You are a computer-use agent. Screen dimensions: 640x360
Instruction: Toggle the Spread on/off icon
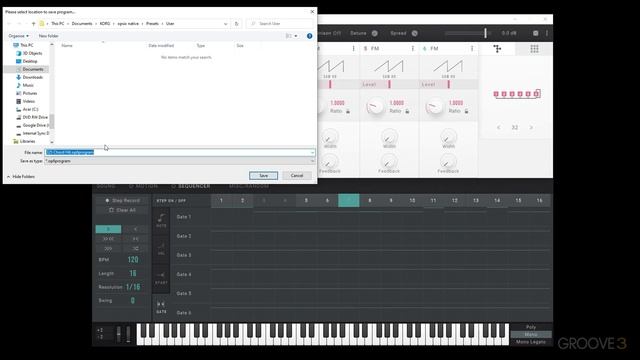point(415,33)
